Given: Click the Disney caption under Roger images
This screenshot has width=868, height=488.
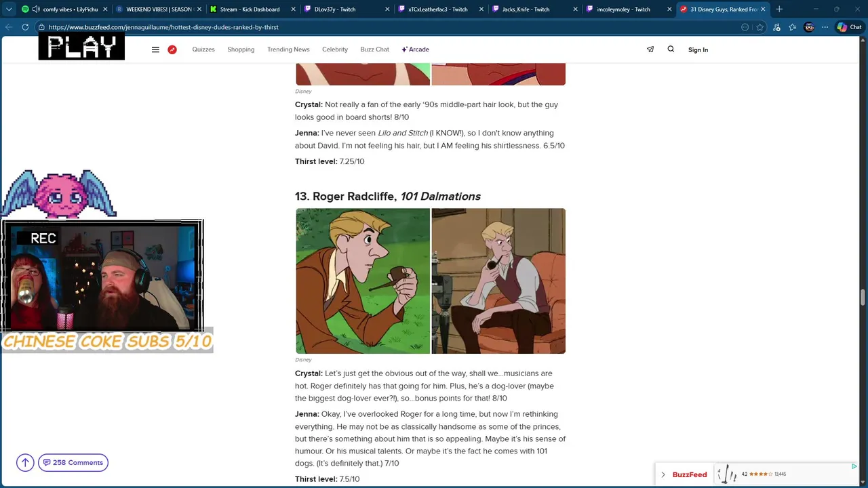Looking at the screenshot, I should [303, 360].
